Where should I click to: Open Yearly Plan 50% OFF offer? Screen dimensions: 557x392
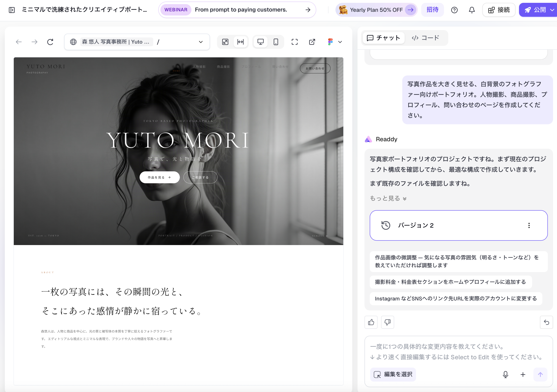point(376,10)
